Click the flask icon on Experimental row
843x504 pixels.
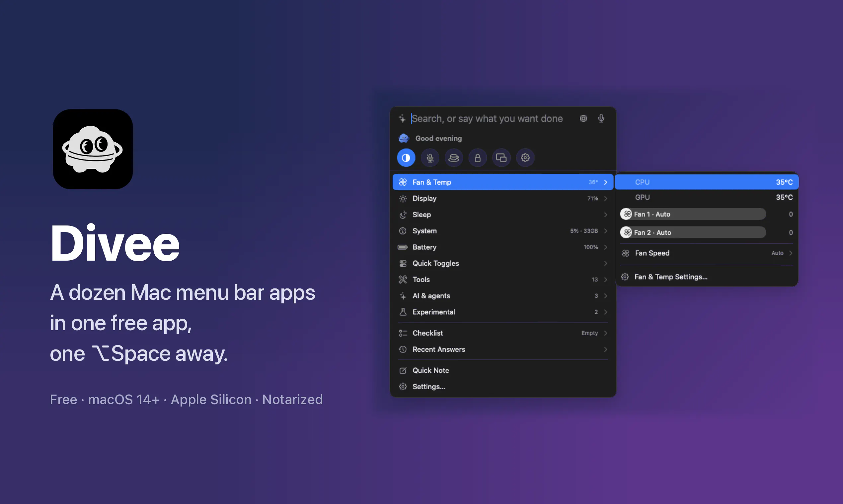[x=403, y=312]
